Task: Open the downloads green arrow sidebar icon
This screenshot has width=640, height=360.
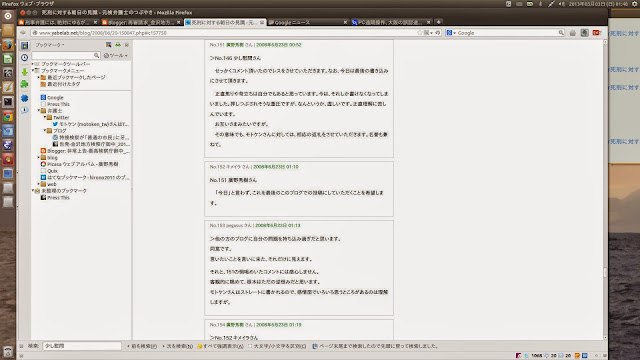Action: click(x=24, y=72)
